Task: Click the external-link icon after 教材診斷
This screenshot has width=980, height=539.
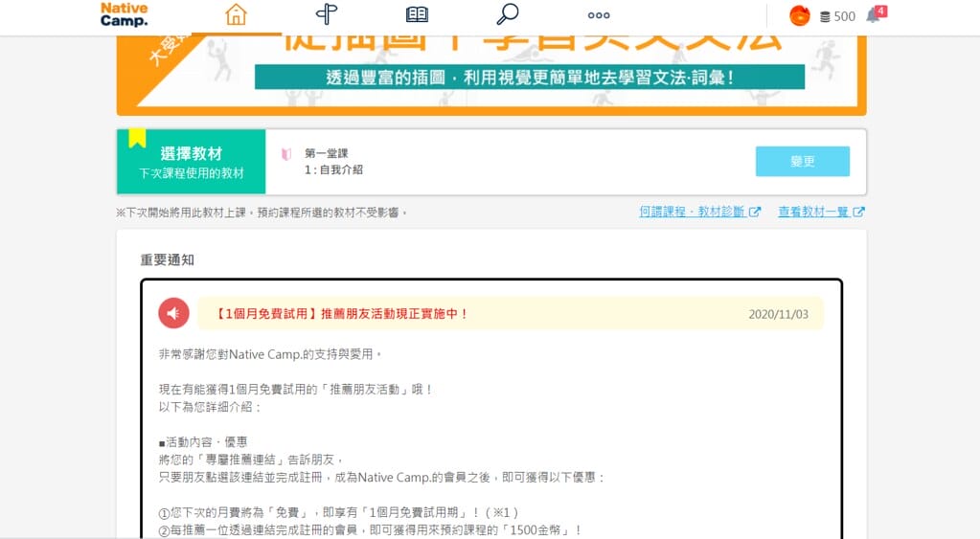Action: (x=755, y=212)
